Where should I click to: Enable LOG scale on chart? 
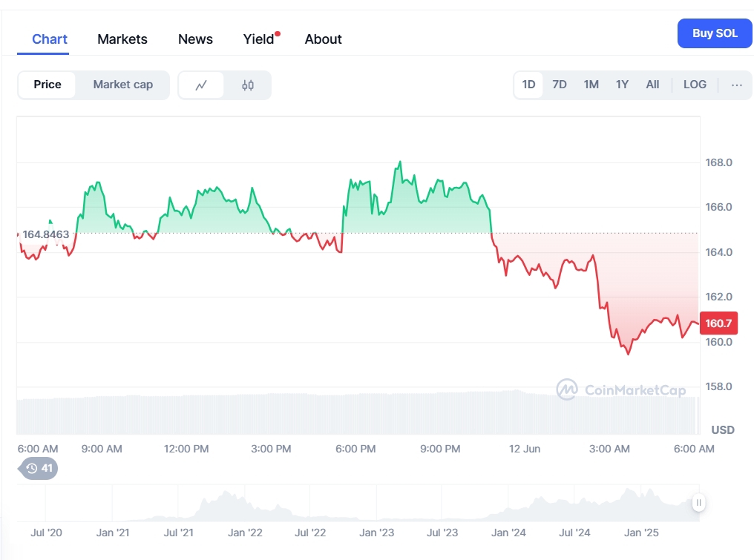tap(695, 85)
